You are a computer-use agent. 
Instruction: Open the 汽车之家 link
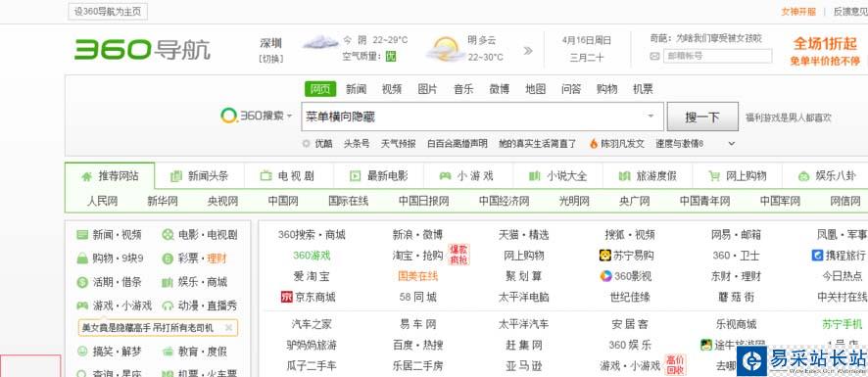click(x=312, y=324)
